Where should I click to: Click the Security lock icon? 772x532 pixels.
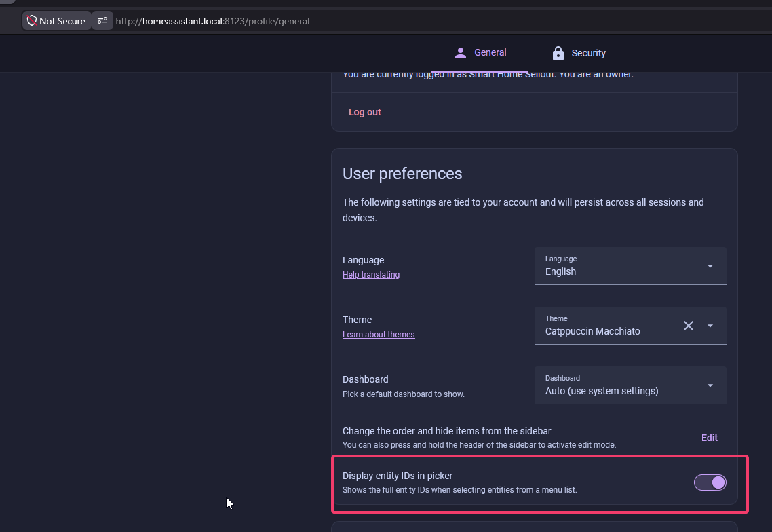[x=558, y=53]
